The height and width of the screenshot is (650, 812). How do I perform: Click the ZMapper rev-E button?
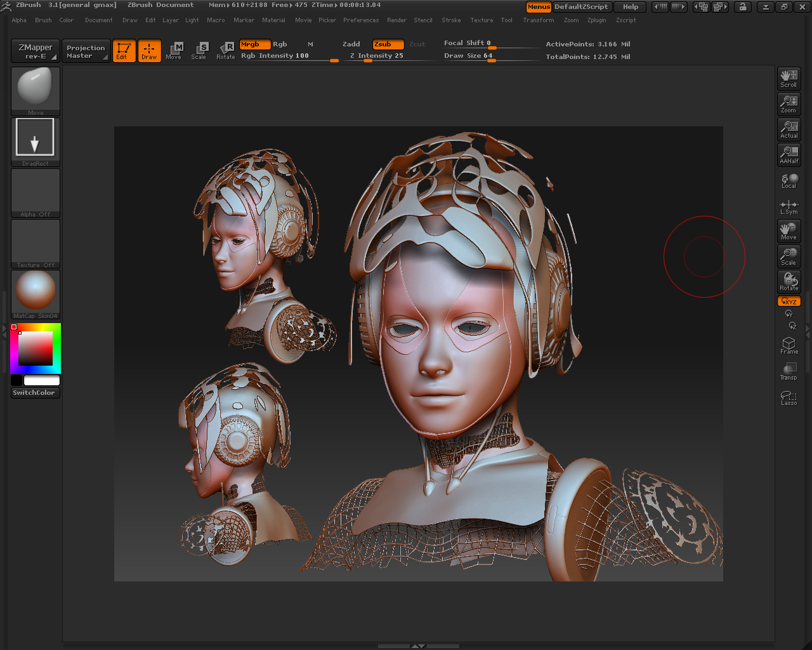(x=36, y=51)
